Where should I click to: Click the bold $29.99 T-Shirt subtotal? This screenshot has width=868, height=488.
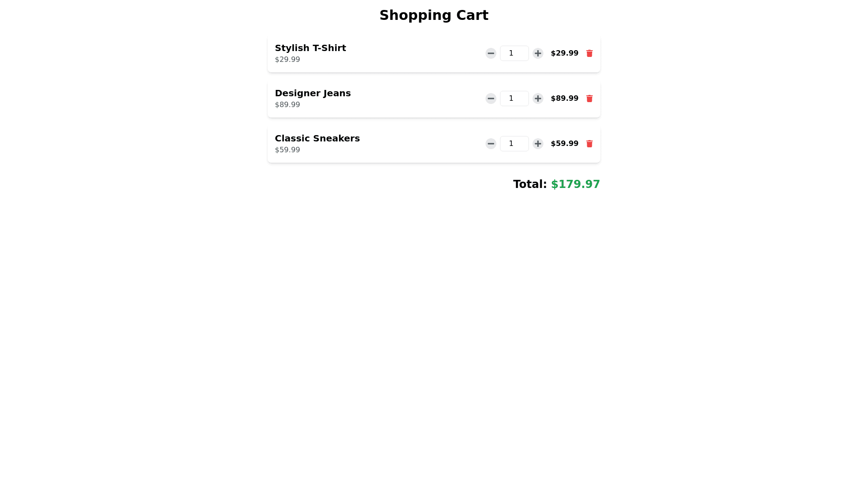(564, 53)
